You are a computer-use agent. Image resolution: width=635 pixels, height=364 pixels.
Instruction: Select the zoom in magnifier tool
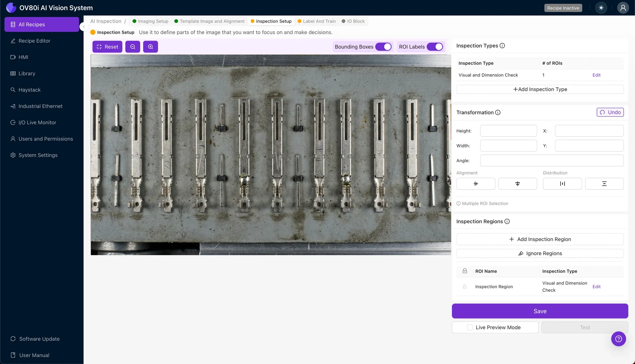pos(150,47)
